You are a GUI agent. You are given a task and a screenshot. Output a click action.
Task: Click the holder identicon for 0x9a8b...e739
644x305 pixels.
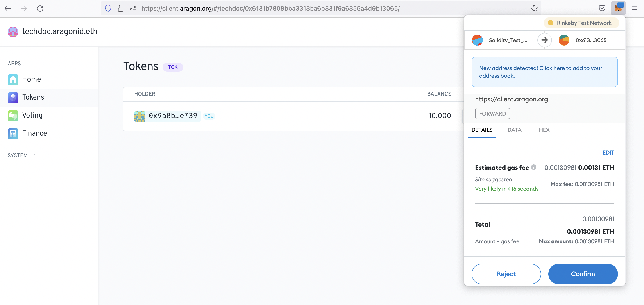(x=140, y=116)
